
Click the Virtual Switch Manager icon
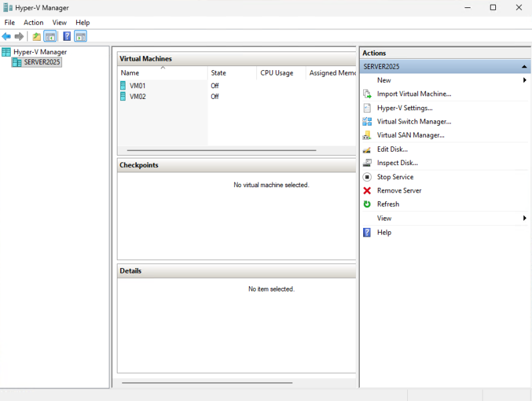tap(367, 122)
